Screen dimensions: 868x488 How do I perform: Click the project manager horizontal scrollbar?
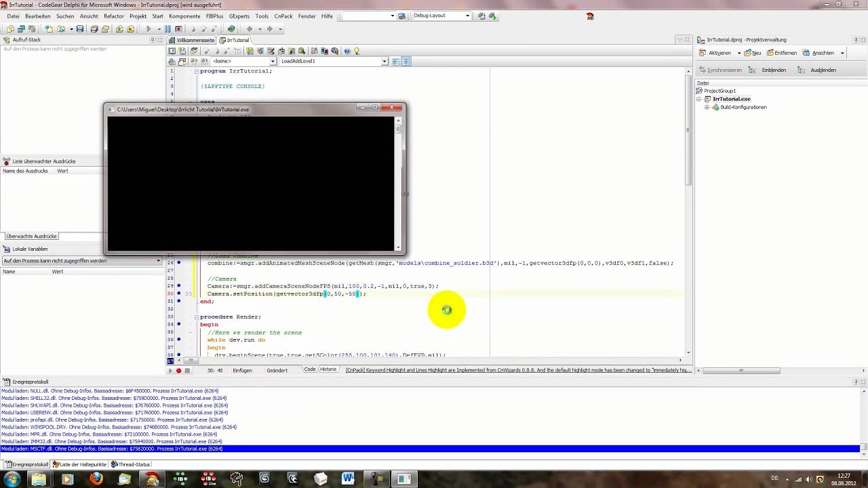pos(780,370)
